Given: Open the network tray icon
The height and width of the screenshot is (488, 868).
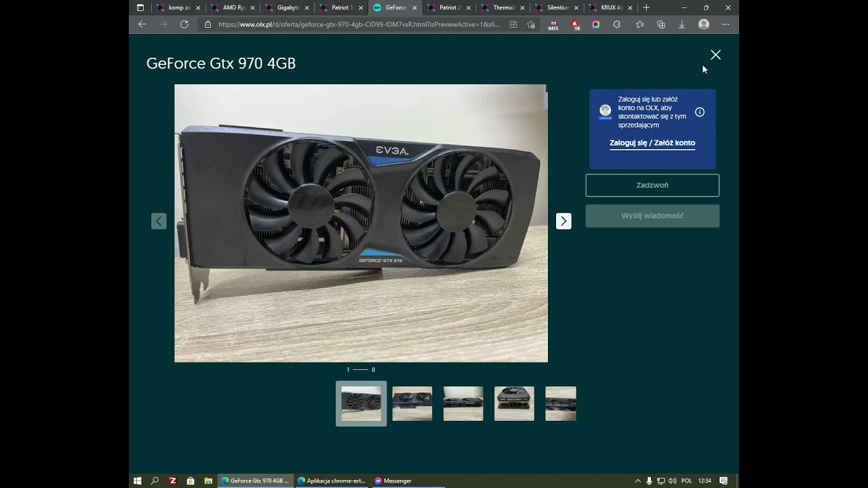Looking at the screenshot, I should point(661,481).
